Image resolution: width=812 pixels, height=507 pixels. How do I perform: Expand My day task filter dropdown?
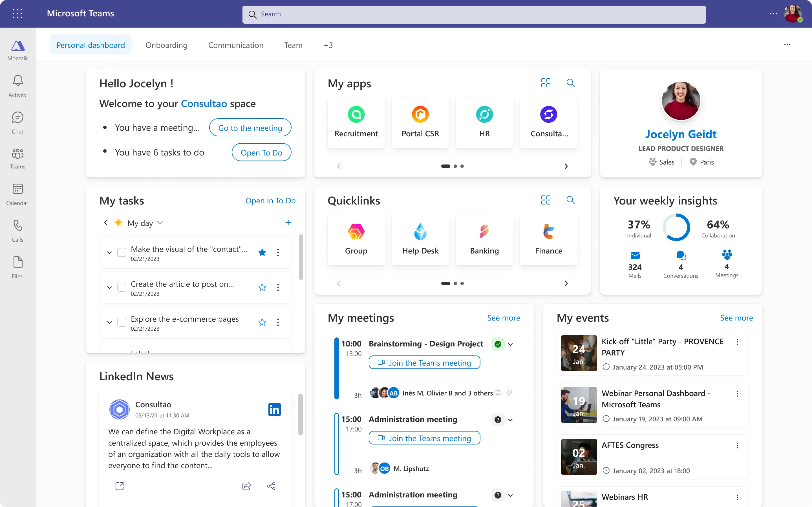tap(161, 223)
